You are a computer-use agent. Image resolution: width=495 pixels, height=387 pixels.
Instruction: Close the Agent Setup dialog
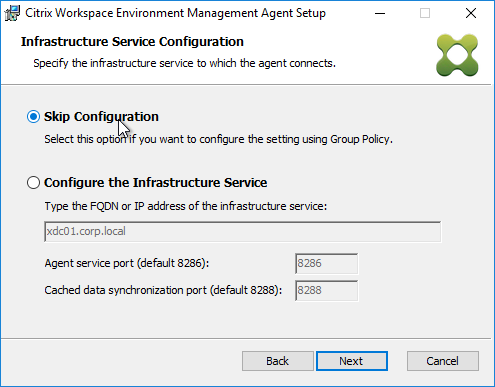[471, 13]
